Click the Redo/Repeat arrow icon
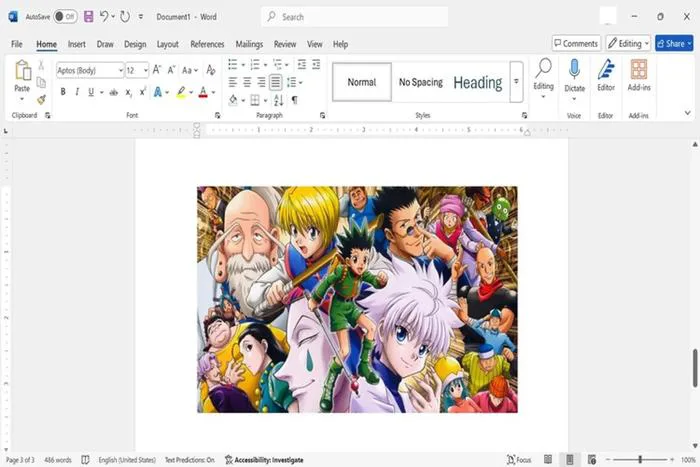This screenshot has height=467, width=700. click(x=125, y=17)
